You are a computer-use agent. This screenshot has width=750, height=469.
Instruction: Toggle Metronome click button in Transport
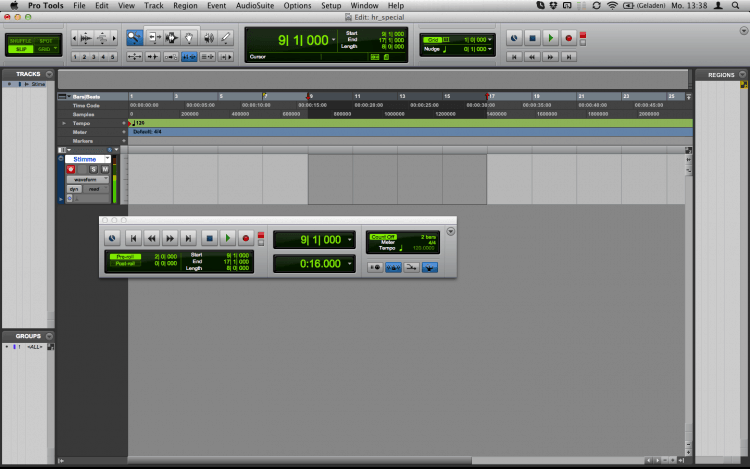pos(393,267)
